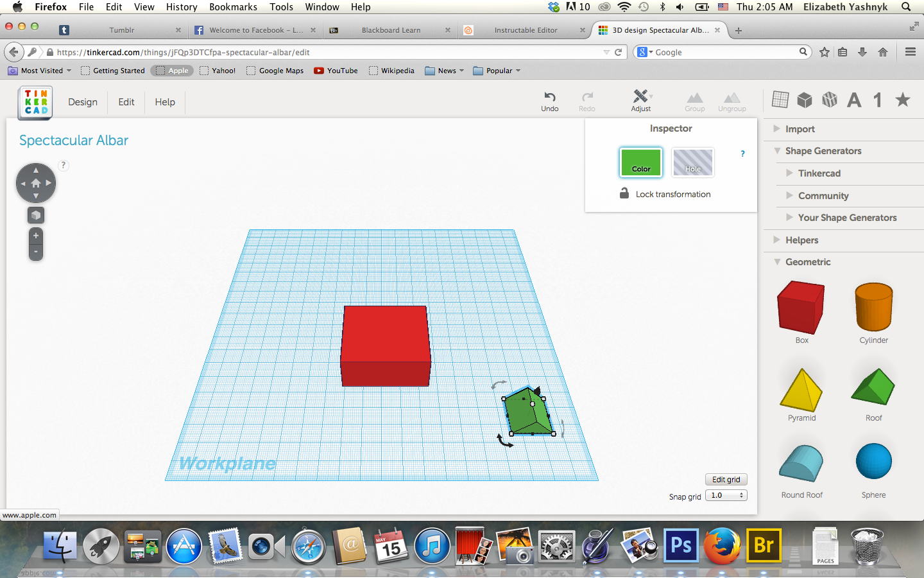Image resolution: width=924 pixels, height=578 pixels.
Task: Toggle the Hole option in the Inspector
Action: tap(692, 162)
